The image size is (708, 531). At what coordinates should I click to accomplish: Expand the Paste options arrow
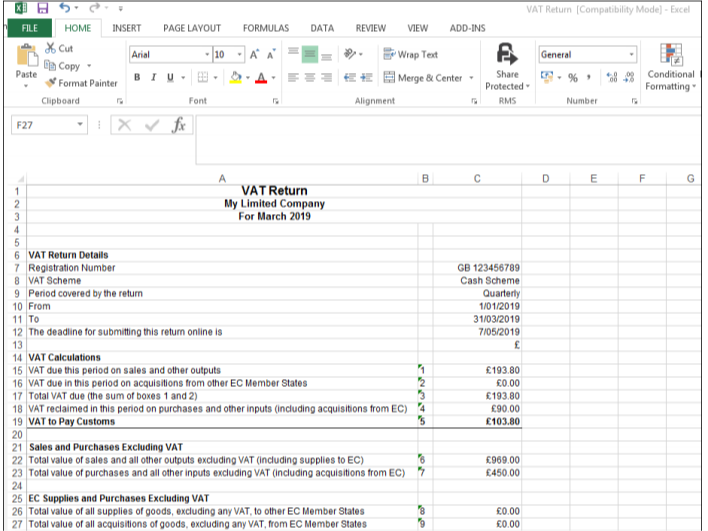point(26,86)
